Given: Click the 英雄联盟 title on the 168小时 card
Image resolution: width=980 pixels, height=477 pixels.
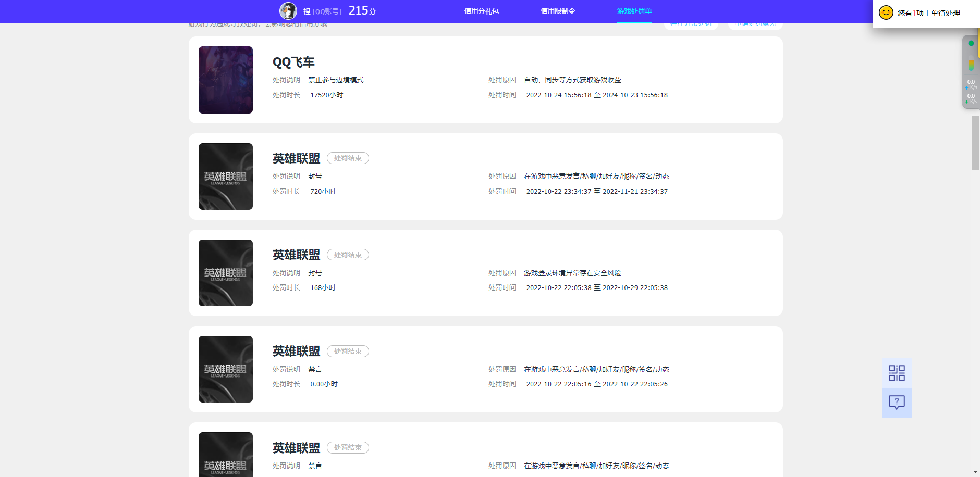Looking at the screenshot, I should point(296,255).
